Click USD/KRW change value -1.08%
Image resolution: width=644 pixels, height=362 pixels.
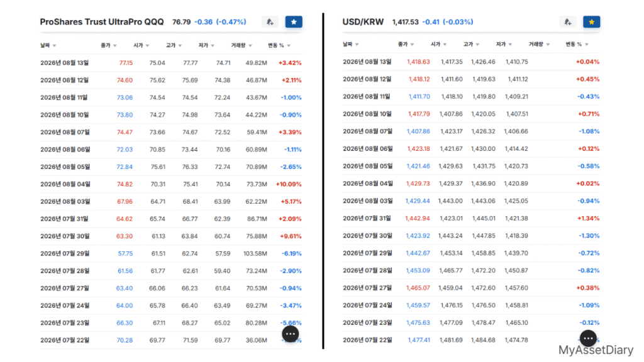pos(589,131)
